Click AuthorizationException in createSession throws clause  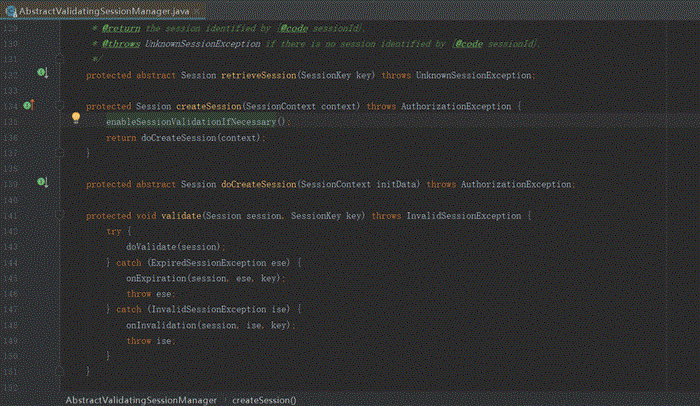456,106
